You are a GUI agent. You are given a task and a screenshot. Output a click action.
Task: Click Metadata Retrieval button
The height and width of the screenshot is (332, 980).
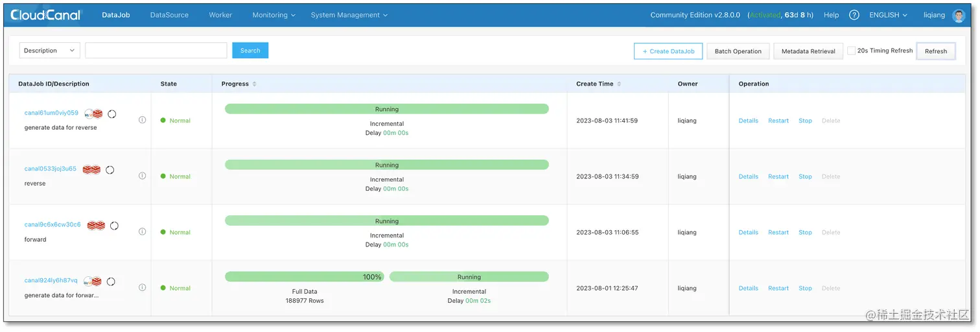click(808, 51)
